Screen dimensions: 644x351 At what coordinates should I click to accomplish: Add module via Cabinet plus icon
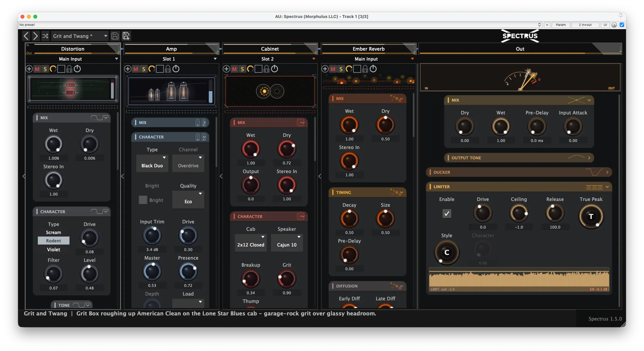(226, 69)
